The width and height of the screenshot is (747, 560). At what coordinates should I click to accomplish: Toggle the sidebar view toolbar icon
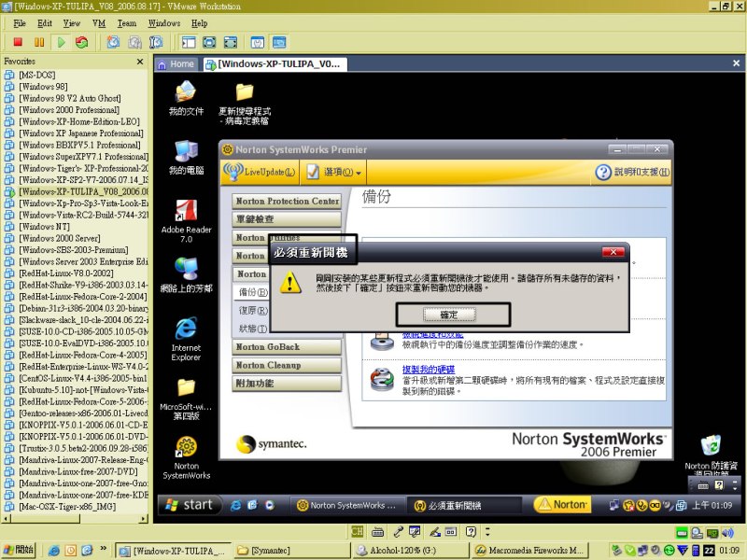pyautogui.click(x=189, y=42)
